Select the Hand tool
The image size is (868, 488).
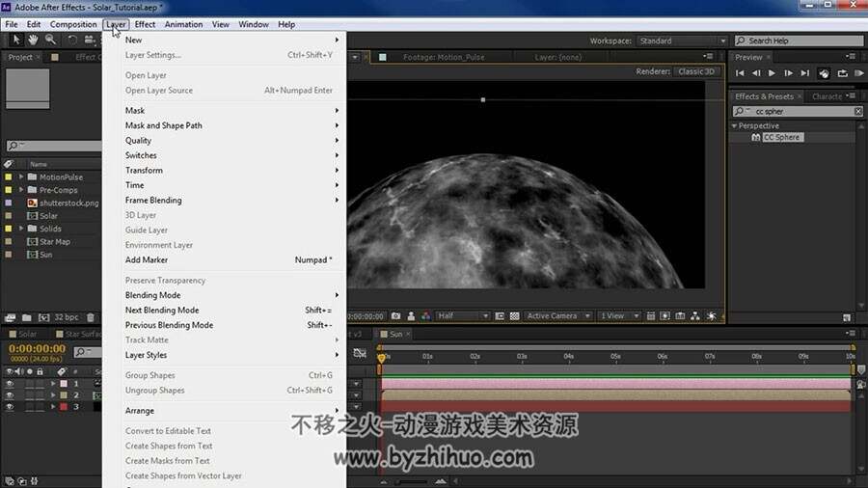coord(33,40)
